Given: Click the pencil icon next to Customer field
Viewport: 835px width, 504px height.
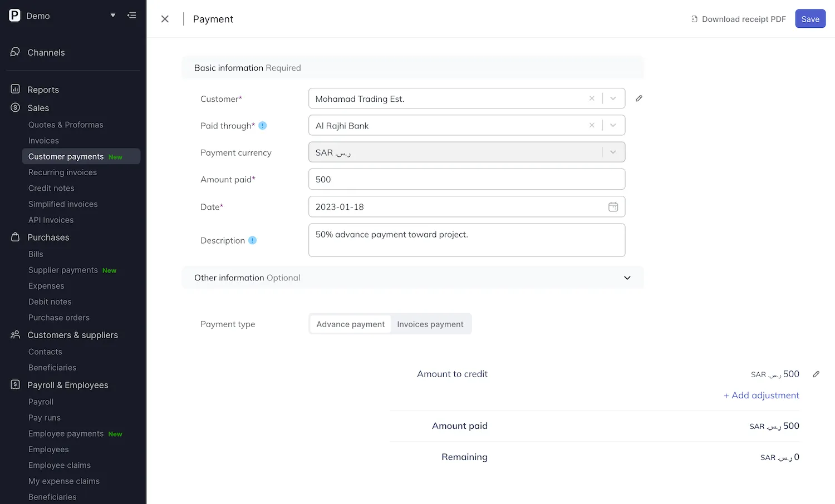Looking at the screenshot, I should click(639, 98).
